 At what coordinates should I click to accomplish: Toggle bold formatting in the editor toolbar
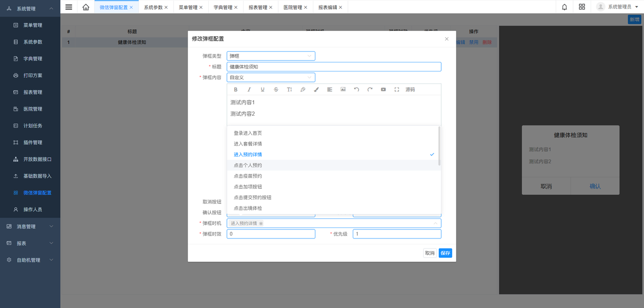pyautogui.click(x=236, y=90)
